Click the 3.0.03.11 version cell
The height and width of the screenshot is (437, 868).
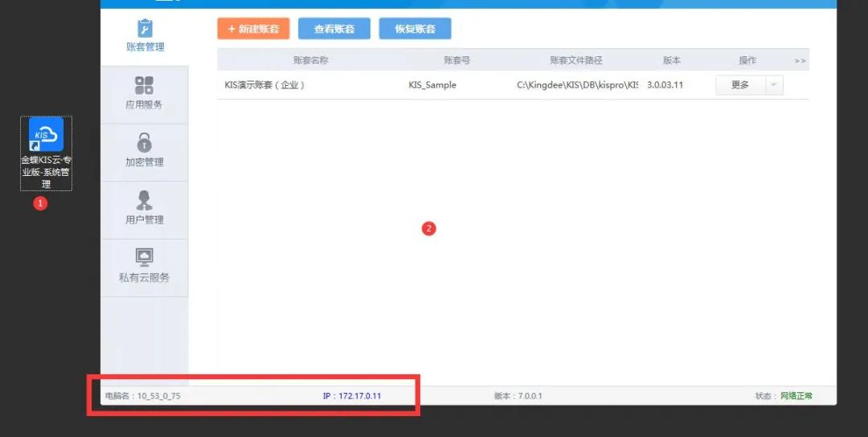[x=665, y=85]
